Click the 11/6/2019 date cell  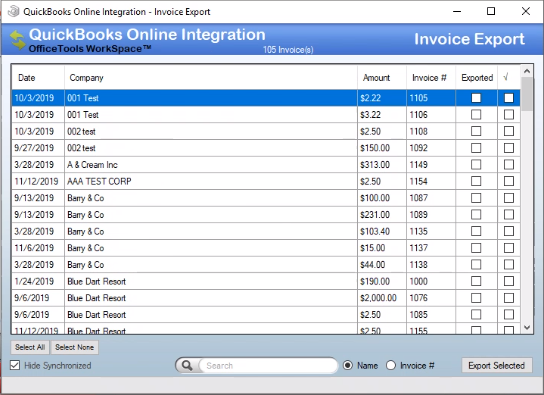pyautogui.click(x=38, y=248)
